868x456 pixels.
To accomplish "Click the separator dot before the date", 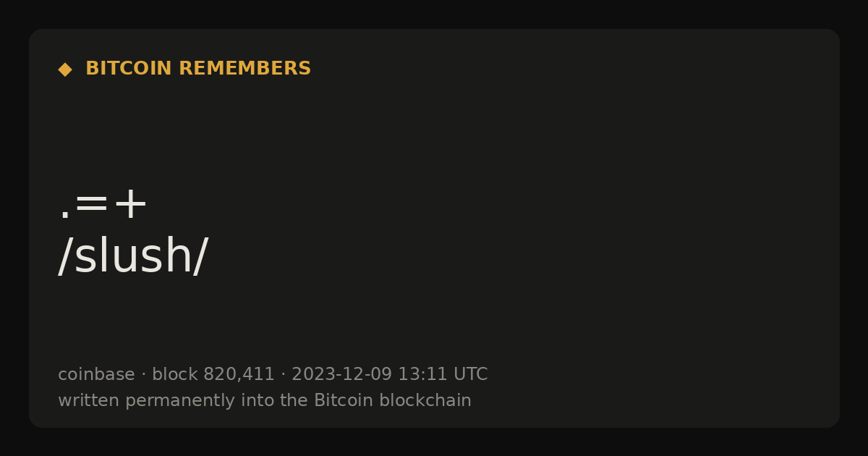I will (x=284, y=375).
